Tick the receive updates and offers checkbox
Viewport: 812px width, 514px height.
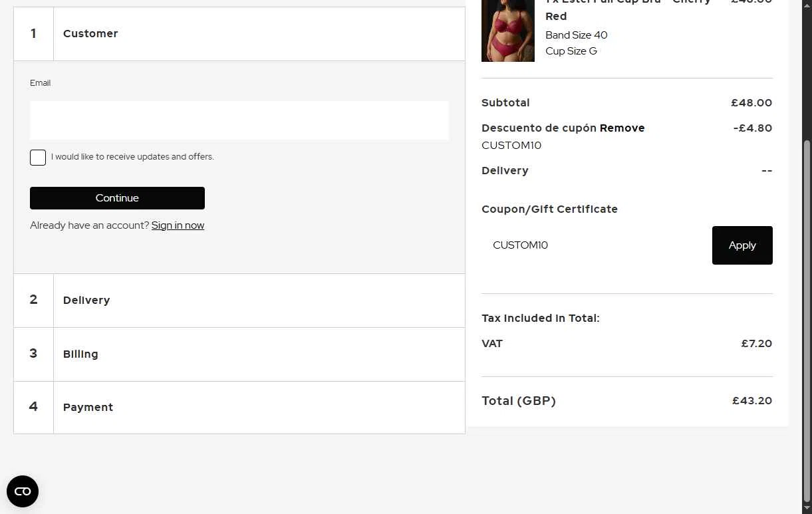[x=38, y=158]
